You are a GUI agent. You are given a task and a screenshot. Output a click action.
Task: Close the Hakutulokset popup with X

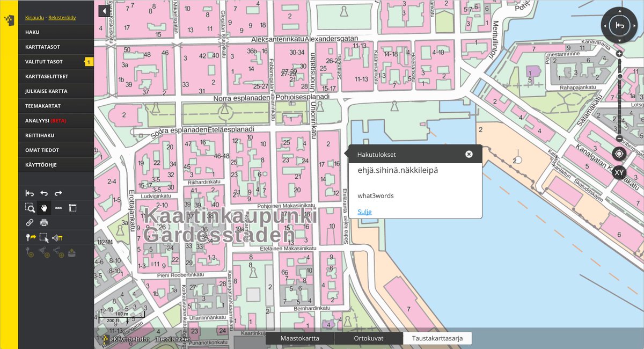[x=469, y=154]
